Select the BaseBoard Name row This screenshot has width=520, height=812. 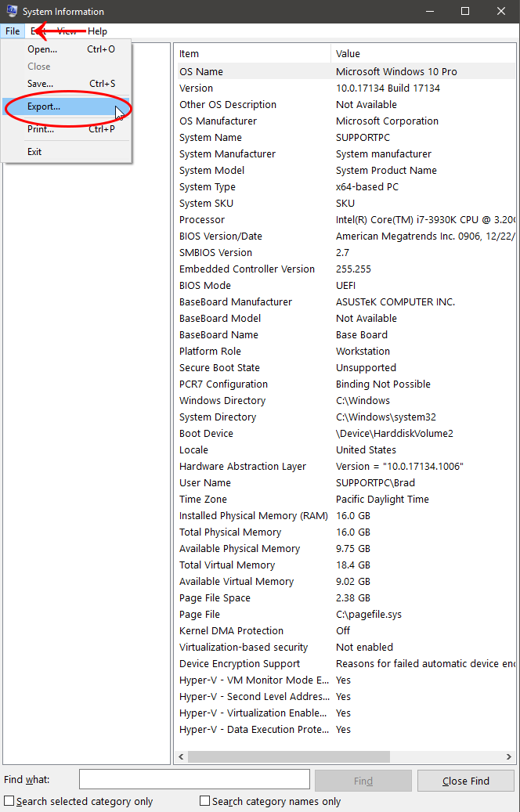point(346,334)
